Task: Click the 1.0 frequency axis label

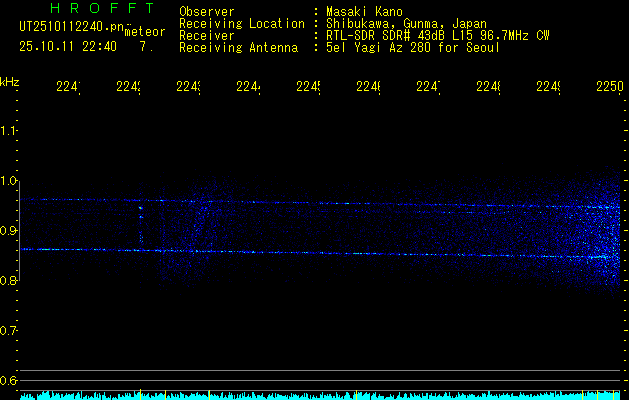Action: coord(10,181)
